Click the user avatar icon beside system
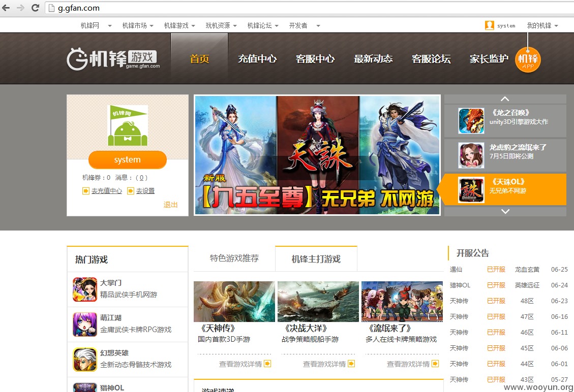 (490, 25)
